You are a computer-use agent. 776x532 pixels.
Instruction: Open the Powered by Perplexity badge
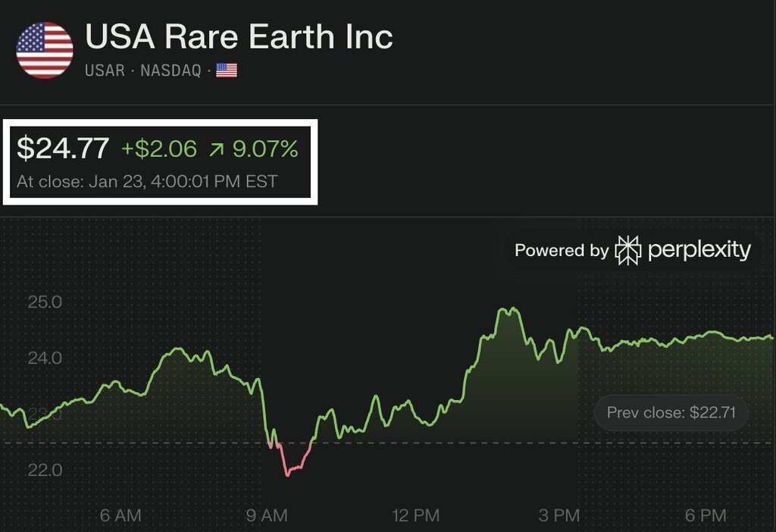pyautogui.click(x=633, y=250)
